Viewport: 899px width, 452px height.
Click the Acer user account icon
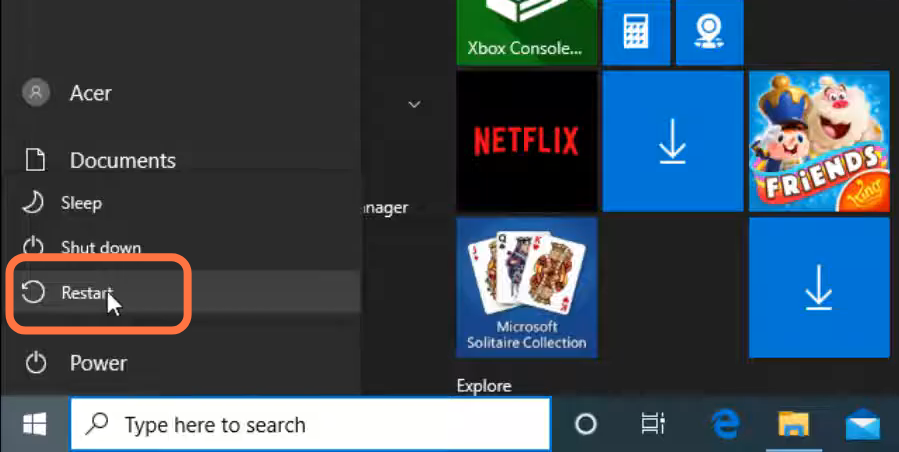[x=36, y=92]
